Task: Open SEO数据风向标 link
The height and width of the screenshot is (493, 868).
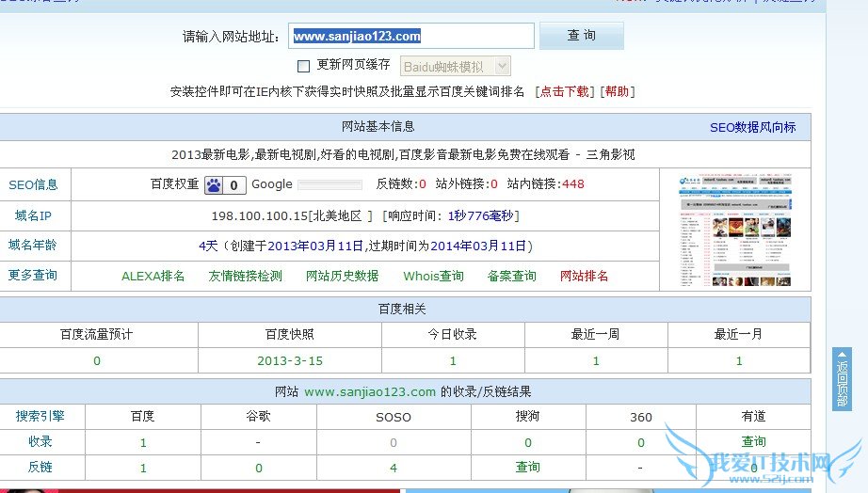Action: (x=753, y=127)
